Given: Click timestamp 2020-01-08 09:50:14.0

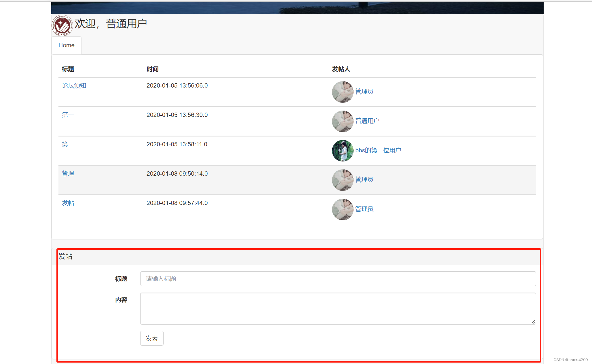Looking at the screenshot, I should tap(177, 174).
